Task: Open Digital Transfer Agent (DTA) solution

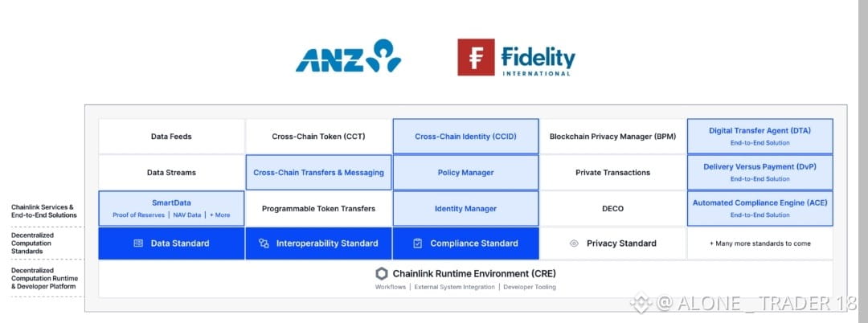Action: click(759, 136)
